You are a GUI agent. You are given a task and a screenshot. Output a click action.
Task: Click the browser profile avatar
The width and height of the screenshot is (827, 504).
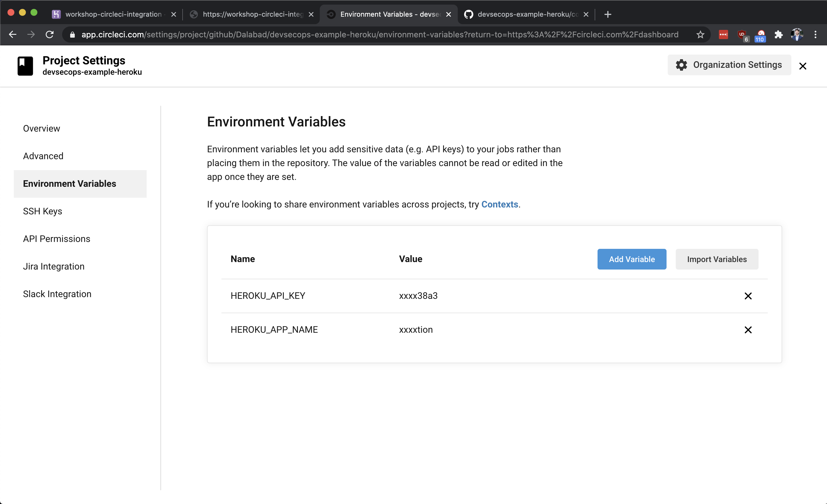tap(797, 34)
